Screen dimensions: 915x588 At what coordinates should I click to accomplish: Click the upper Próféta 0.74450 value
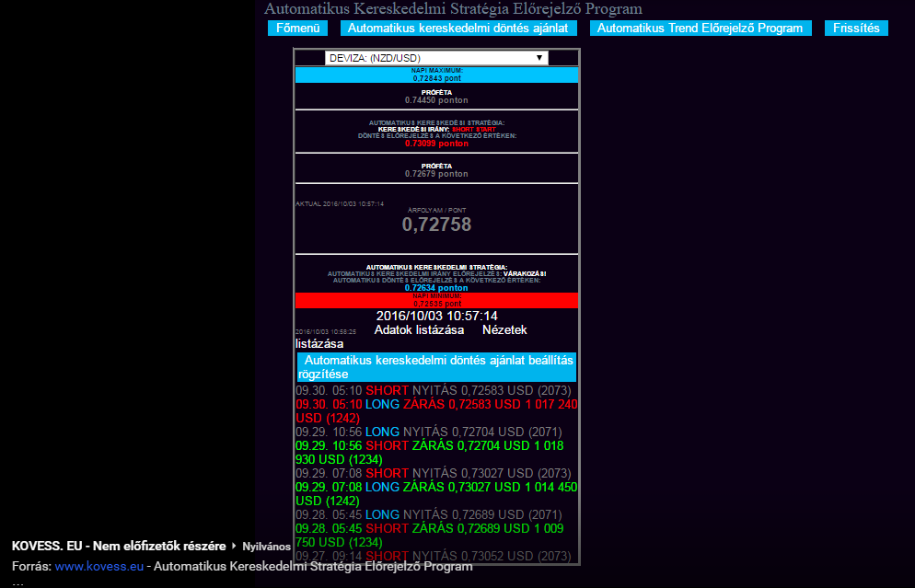pyautogui.click(x=436, y=99)
